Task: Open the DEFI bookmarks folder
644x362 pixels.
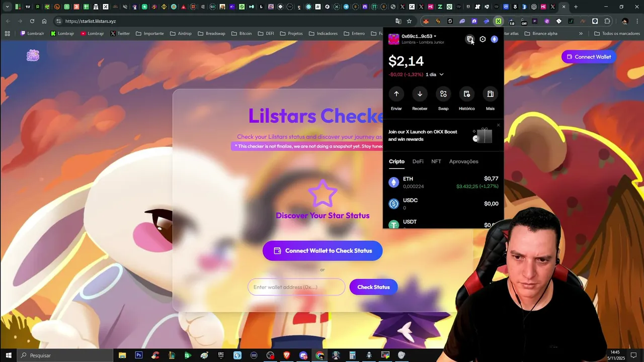Action: click(x=266, y=34)
